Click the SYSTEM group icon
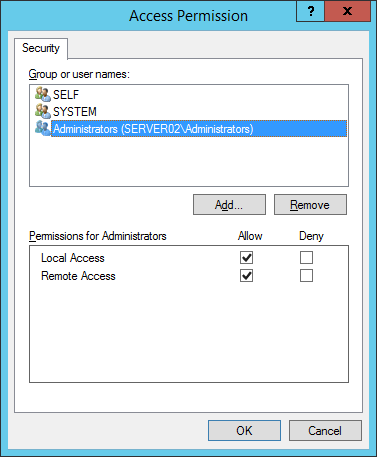This screenshot has height=457, width=377. (43, 111)
